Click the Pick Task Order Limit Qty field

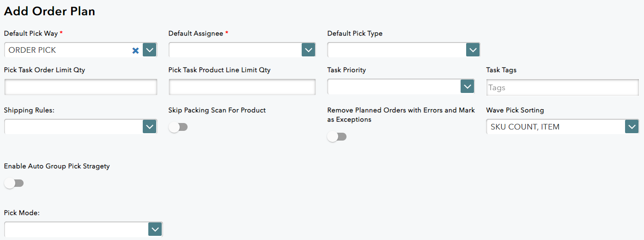81,87
